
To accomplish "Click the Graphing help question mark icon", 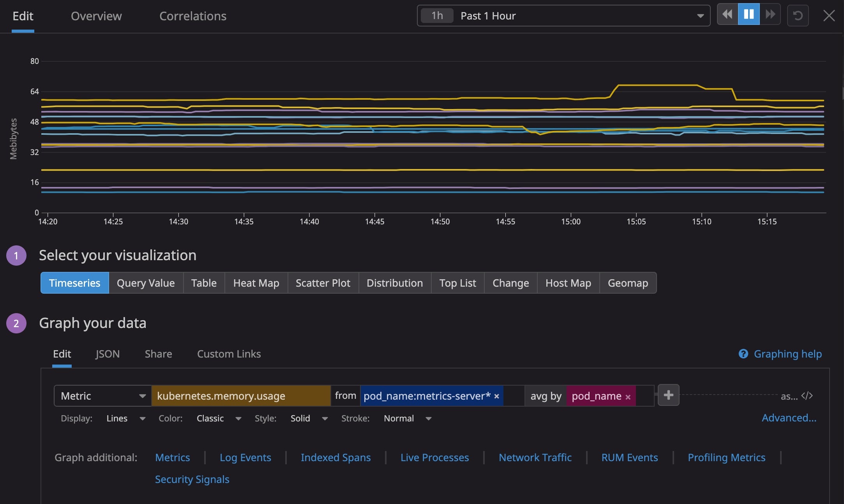I will coord(744,354).
